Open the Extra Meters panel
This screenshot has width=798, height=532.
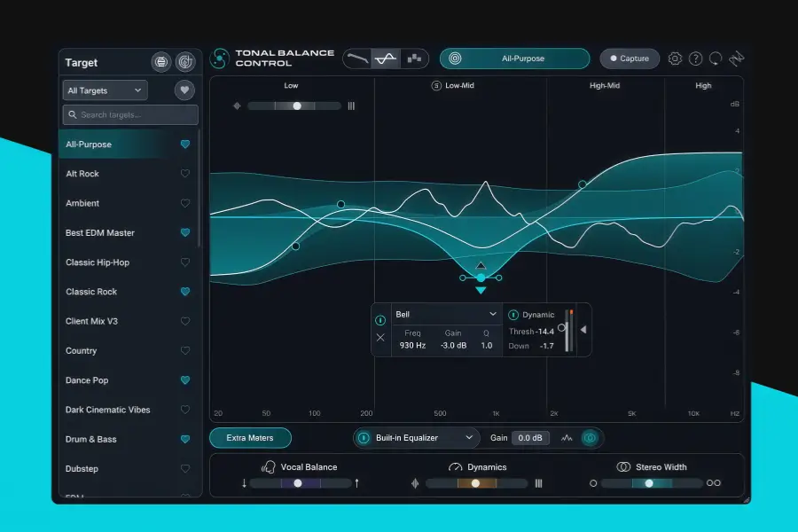[249, 437]
